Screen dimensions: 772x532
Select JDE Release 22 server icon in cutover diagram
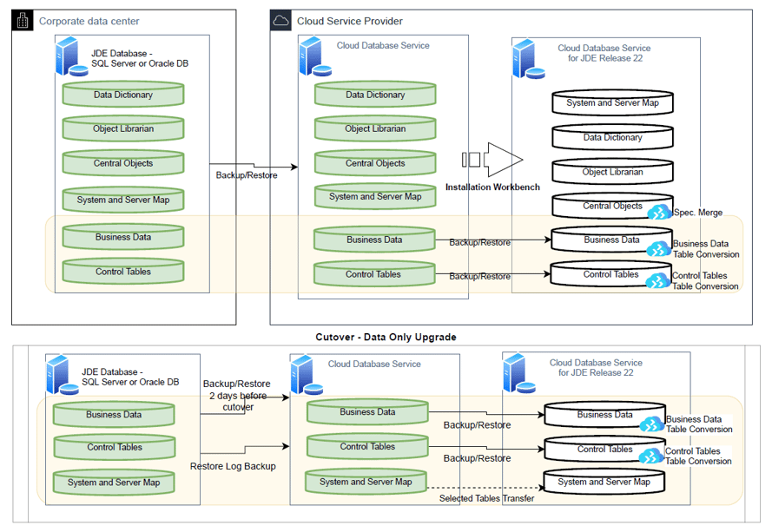coord(519,373)
